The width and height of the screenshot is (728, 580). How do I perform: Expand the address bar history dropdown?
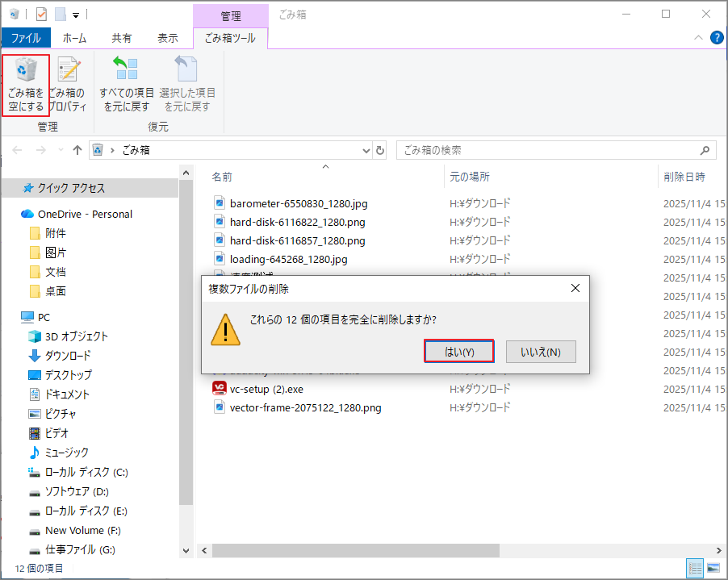[x=366, y=150]
